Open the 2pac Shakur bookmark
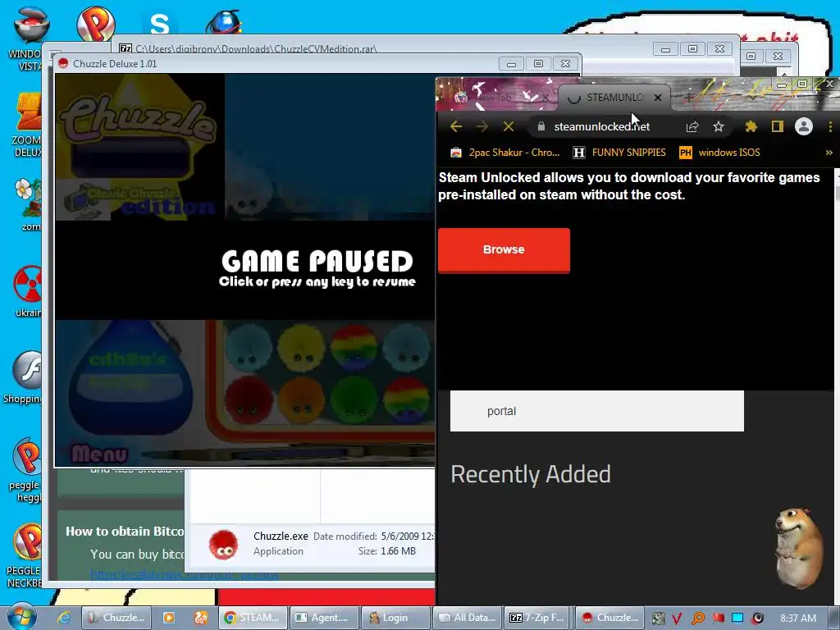Screen dimensions: 840x630 [x=505, y=153]
